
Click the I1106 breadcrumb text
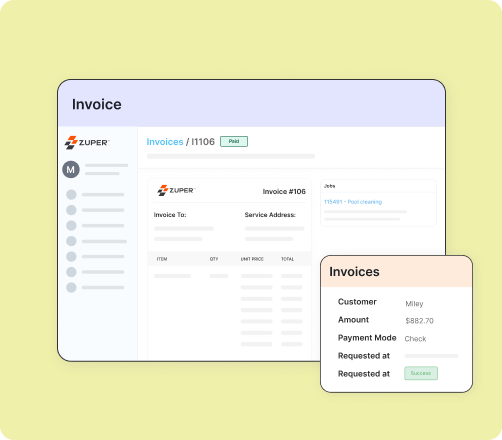click(203, 142)
